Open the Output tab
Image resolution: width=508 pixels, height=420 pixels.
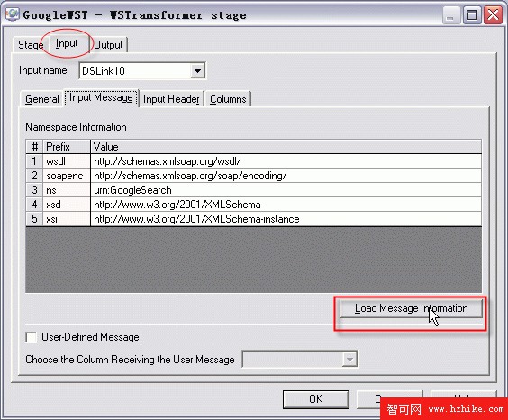pos(108,45)
